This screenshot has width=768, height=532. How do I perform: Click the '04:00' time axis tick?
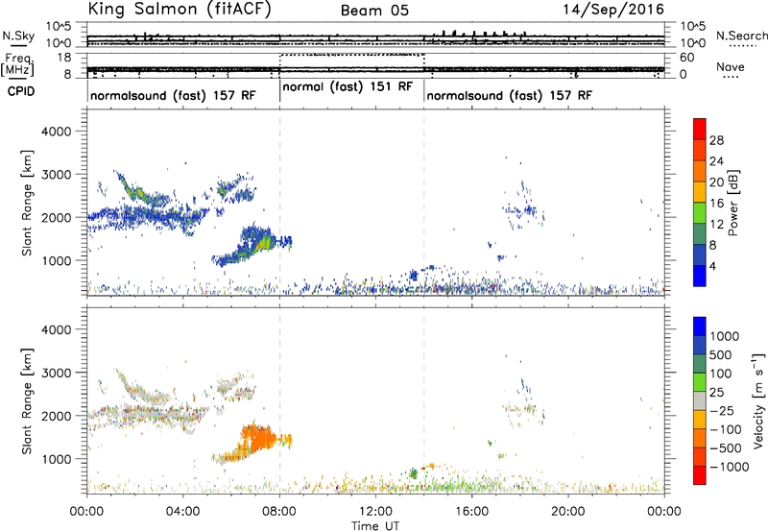183,512
